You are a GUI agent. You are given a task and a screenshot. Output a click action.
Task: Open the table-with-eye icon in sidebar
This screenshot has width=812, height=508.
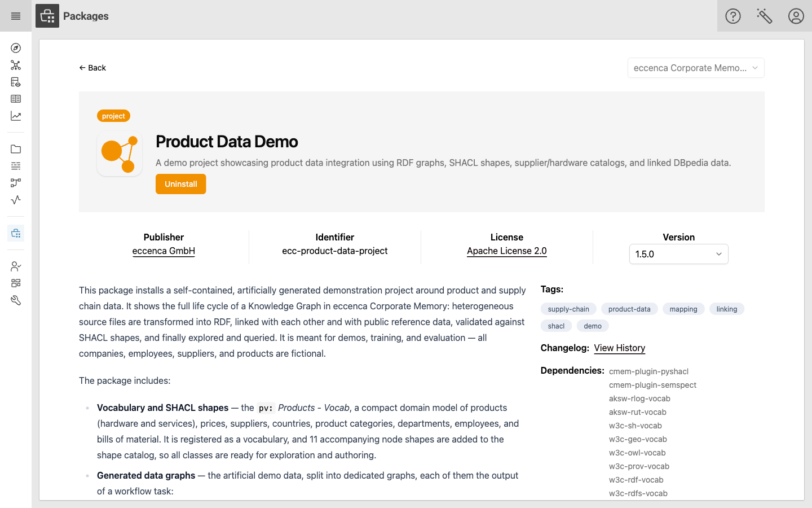click(x=16, y=82)
